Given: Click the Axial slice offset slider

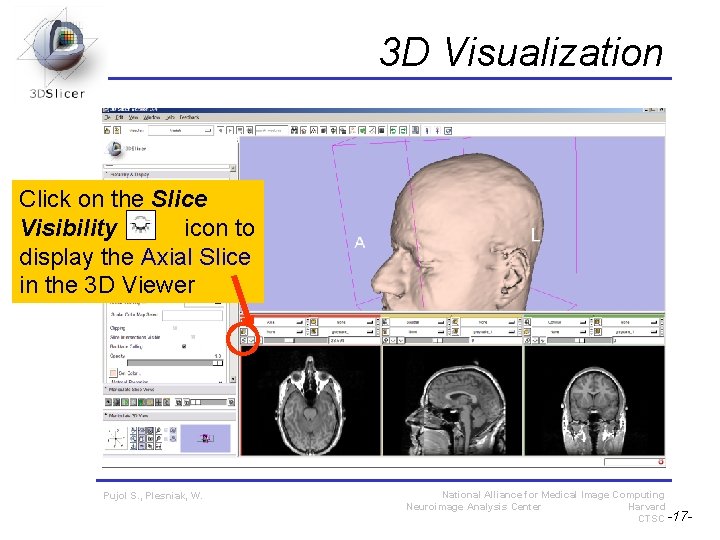Looking at the screenshot, I should click(x=296, y=340).
